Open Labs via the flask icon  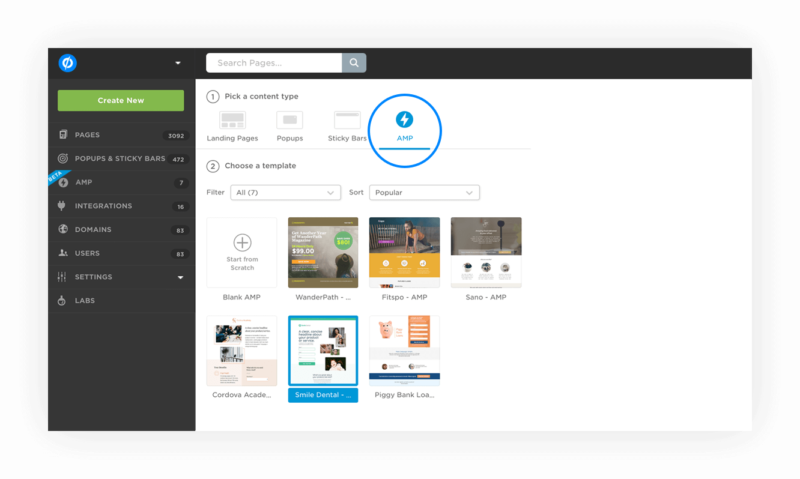coord(62,300)
